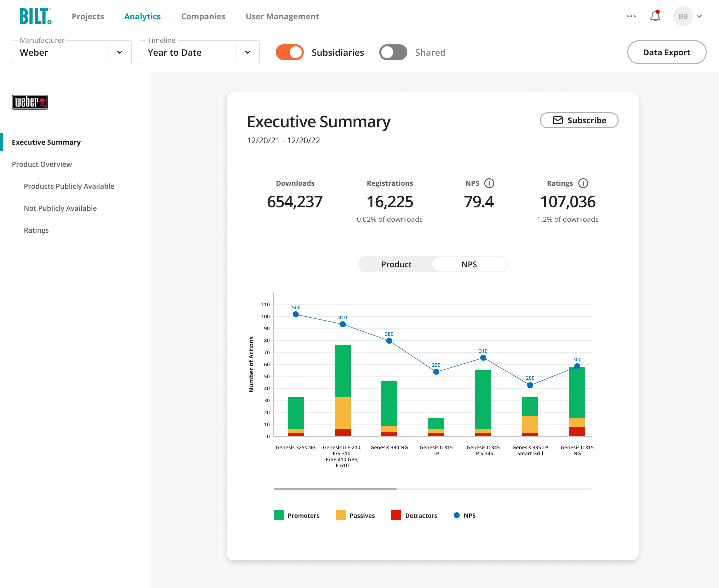Click the NPS point labeled 310
719x588 pixels.
tap(483, 358)
